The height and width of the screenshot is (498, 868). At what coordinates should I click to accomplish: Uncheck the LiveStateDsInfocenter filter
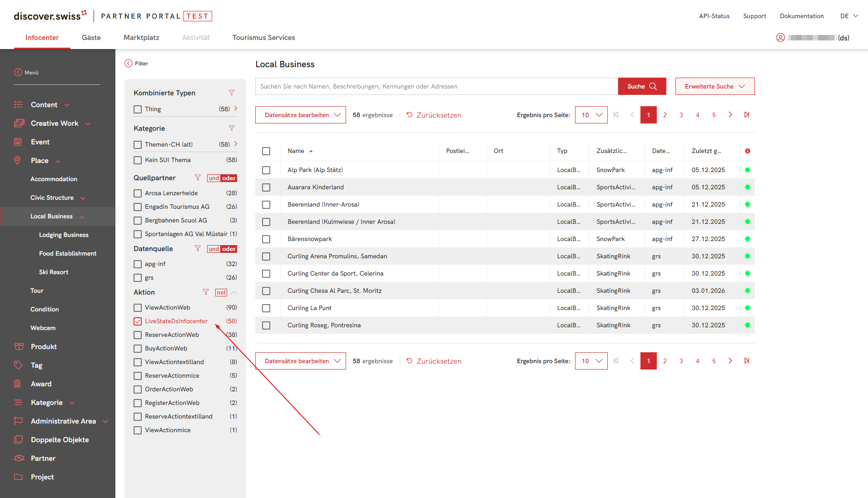pos(138,321)
